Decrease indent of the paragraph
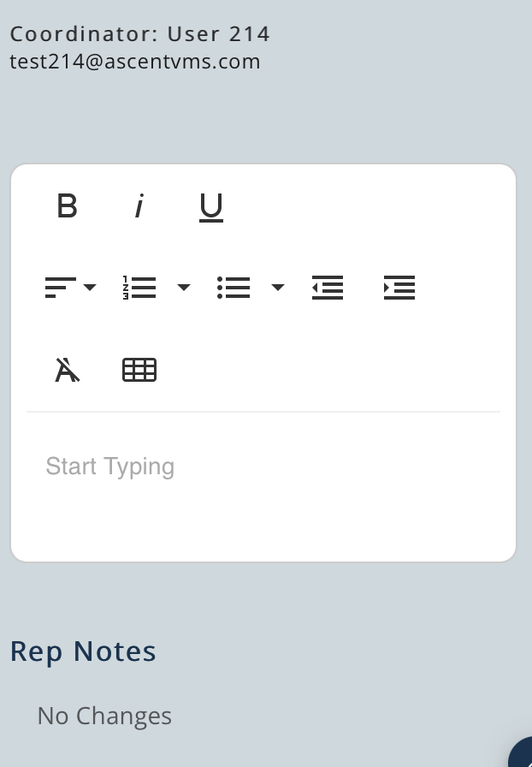 [328, 288]
